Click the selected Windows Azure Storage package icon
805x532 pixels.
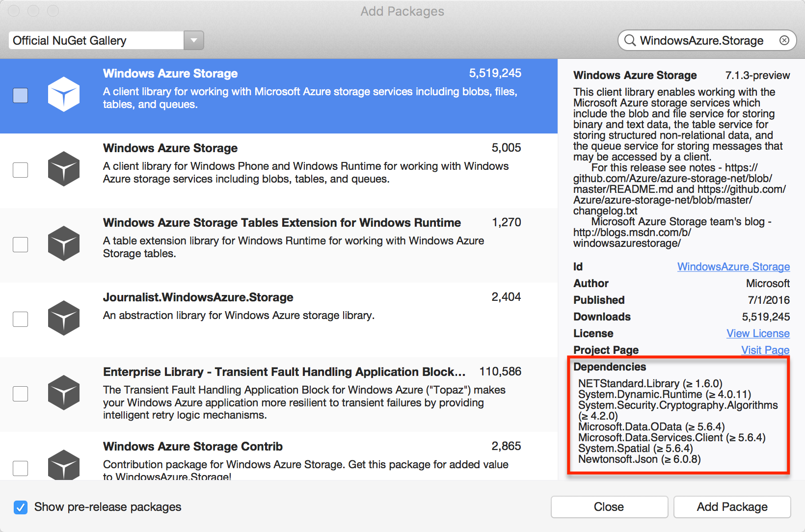(64, 94)
